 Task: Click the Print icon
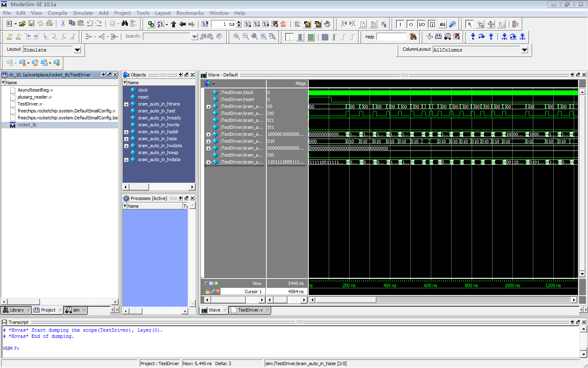click(x=49, y=24)
